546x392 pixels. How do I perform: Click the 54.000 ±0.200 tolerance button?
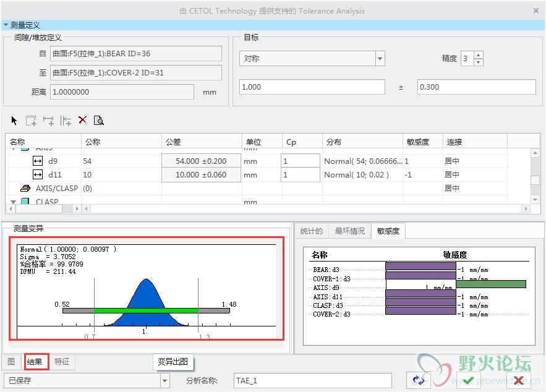pyautogui.click(x=201, y=161)
